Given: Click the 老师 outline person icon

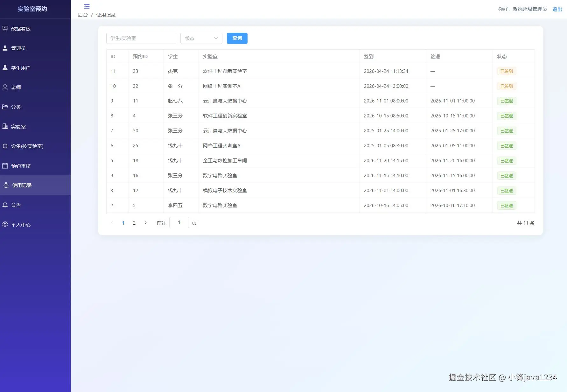Looking at the screenshot, I should point(5,87).
